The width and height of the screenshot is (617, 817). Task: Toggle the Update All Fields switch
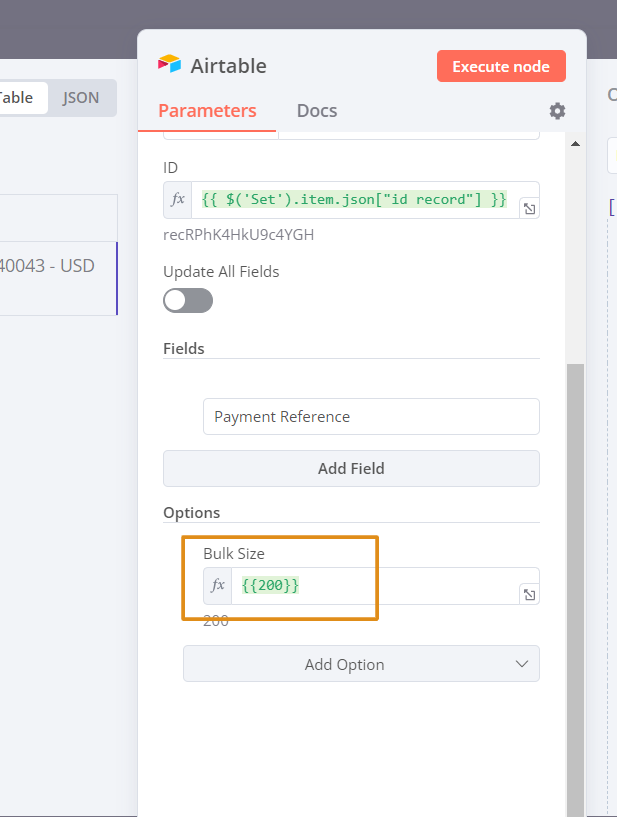(188, 301)
